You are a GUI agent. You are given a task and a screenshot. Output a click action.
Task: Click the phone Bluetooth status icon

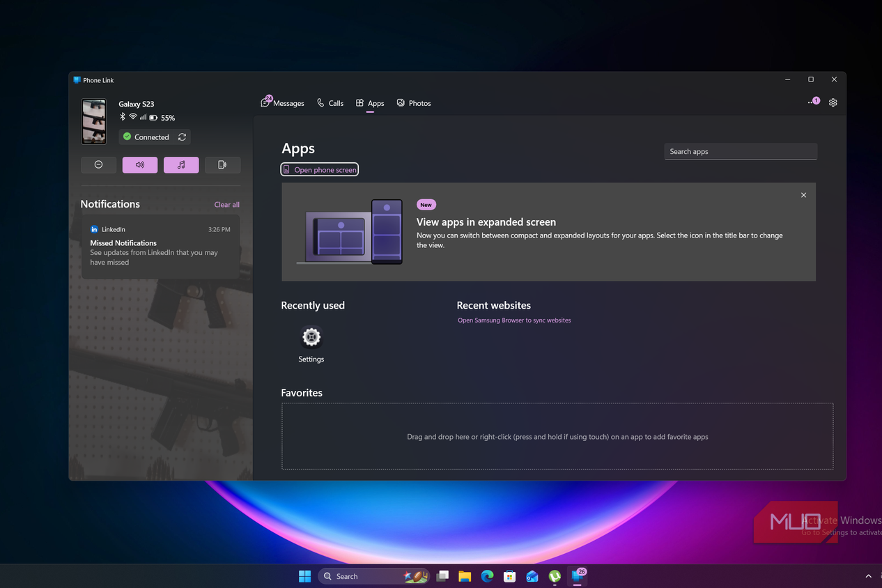pyautogui.click(x=123, y=117)
